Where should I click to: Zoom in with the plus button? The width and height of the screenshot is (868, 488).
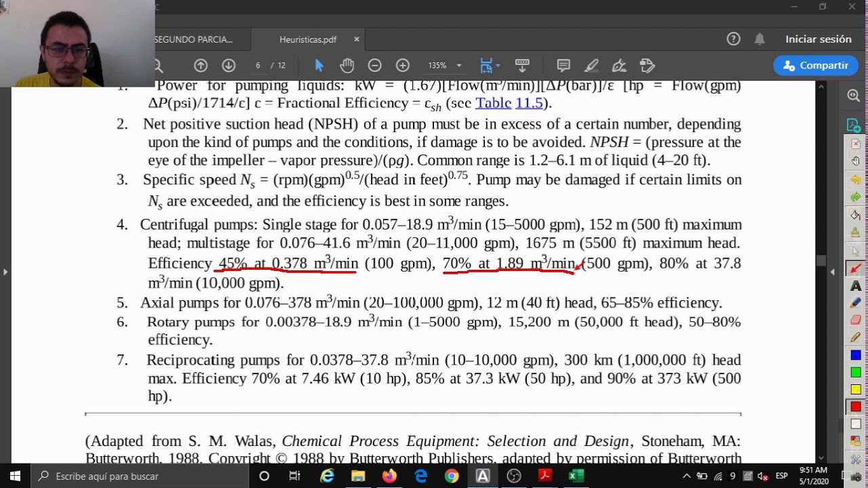click(x=403, y=66)
